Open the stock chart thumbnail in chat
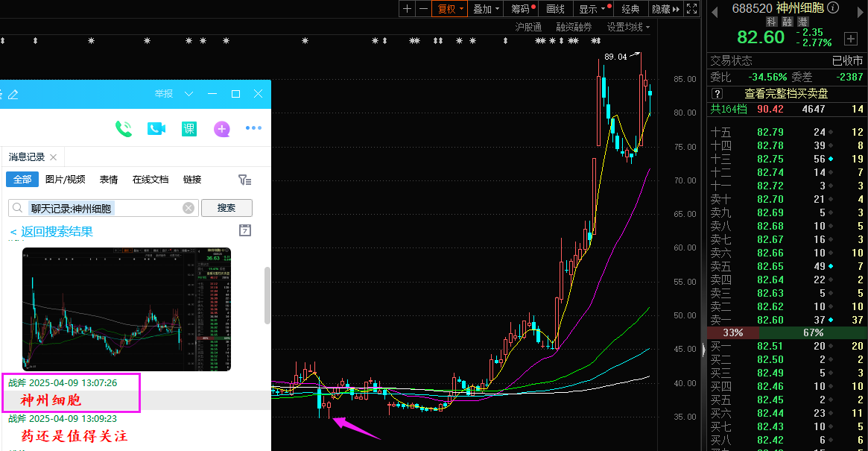The width and height of the screenshot is (868, 451). pos(126,309)
